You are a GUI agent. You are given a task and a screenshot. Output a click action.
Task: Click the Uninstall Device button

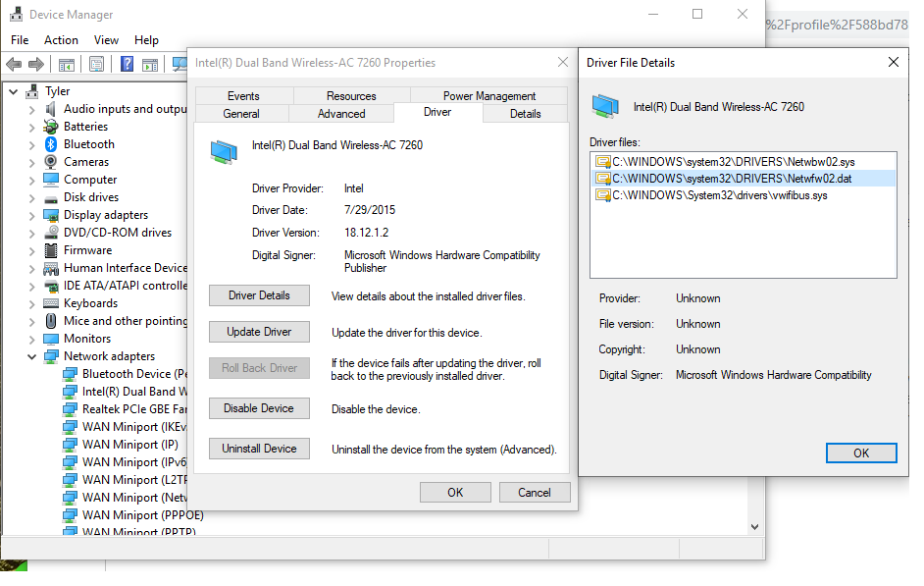(259, 450)
